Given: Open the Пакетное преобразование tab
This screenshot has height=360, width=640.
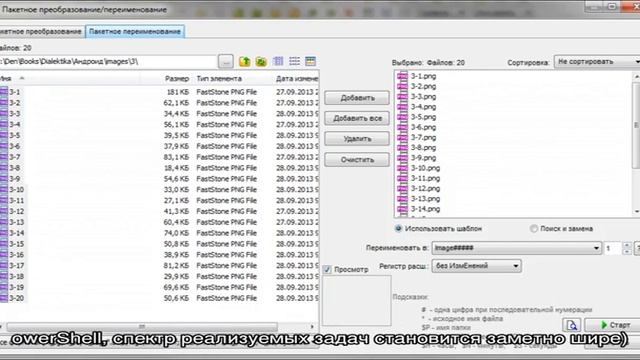Looking at the screenshot, I should pos(41,31).
